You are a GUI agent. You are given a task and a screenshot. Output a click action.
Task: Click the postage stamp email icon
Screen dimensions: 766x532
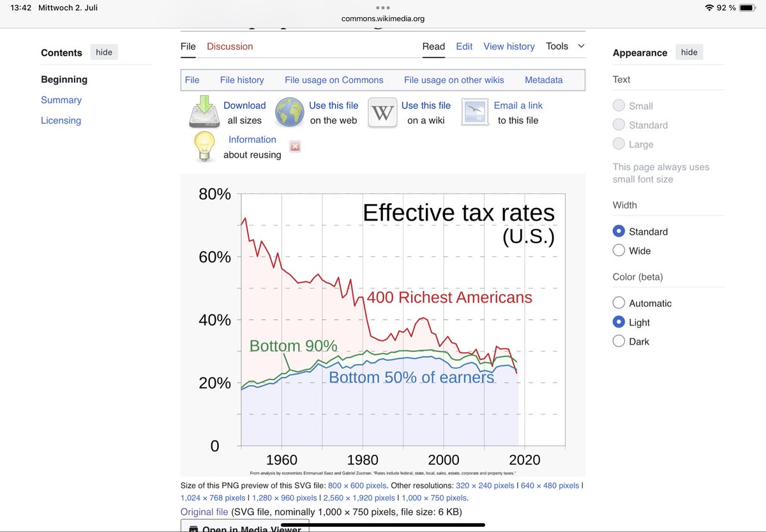475,112
